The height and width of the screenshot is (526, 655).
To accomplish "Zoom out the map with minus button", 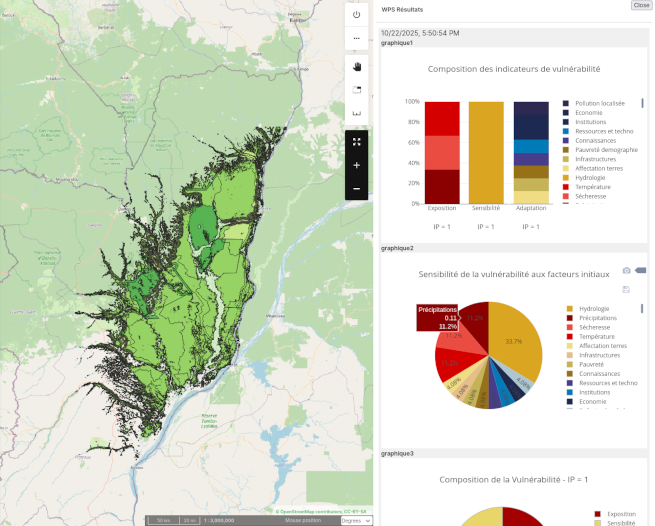I will (x=357, y=188).
